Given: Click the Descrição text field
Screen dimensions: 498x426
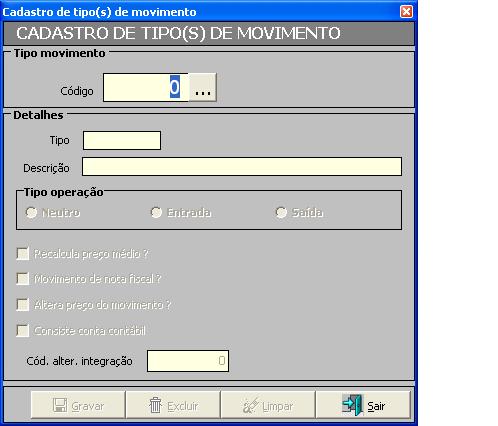Looking at the screenshot, I should 242,166.
